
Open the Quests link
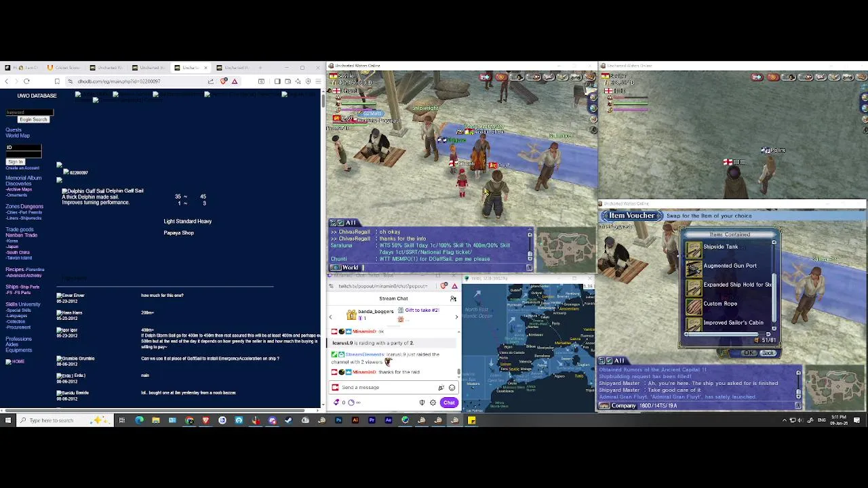tap(14, 130)
